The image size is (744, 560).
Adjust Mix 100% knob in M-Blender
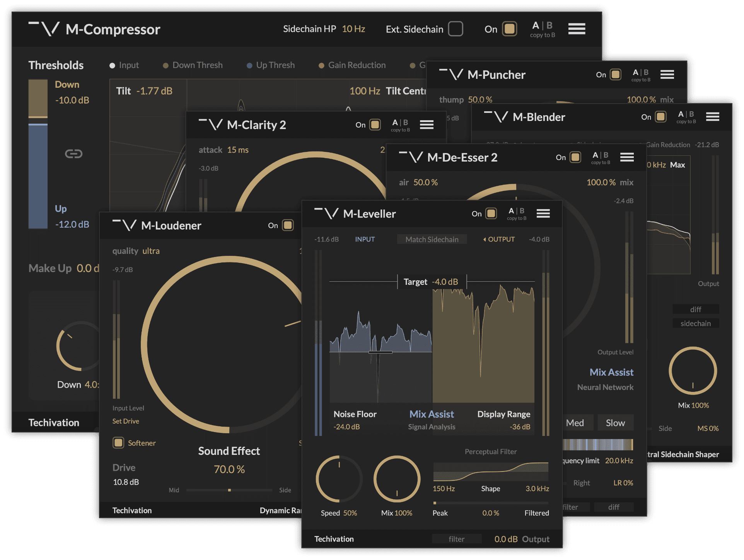coord(693,370)
